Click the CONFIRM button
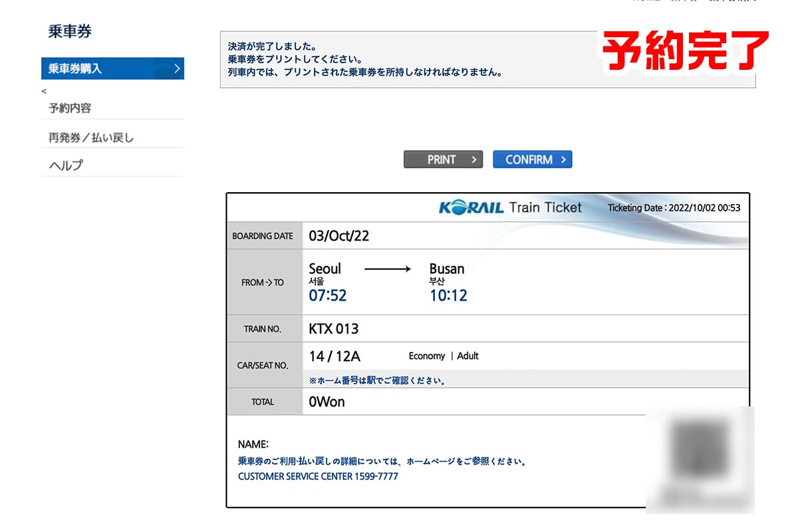 pos(533,160)
